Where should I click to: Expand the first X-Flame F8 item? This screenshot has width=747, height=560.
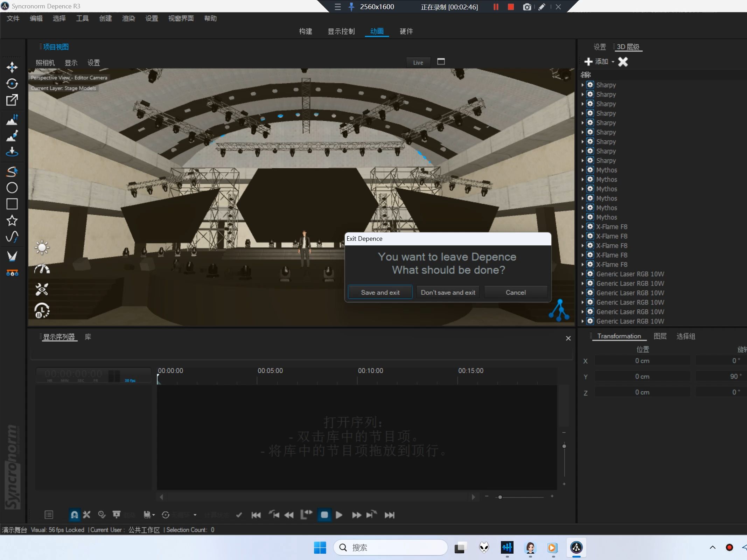point(582,227)
